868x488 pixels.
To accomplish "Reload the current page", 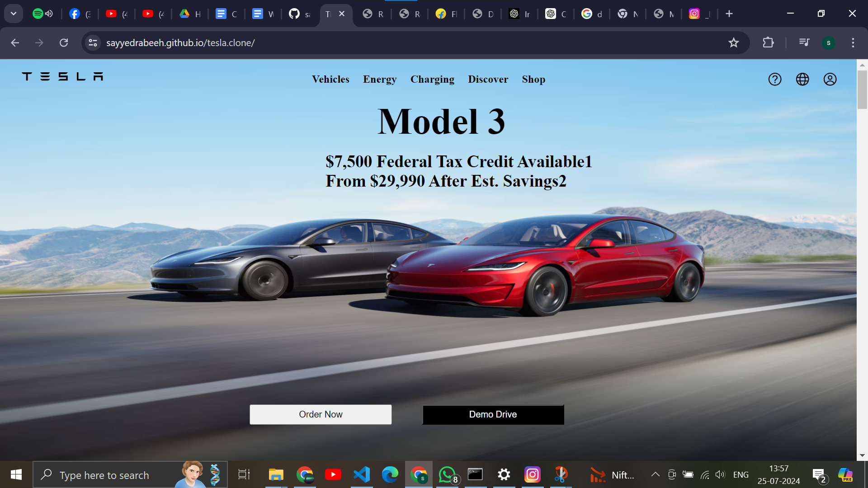I will click(x=64, y=42).
